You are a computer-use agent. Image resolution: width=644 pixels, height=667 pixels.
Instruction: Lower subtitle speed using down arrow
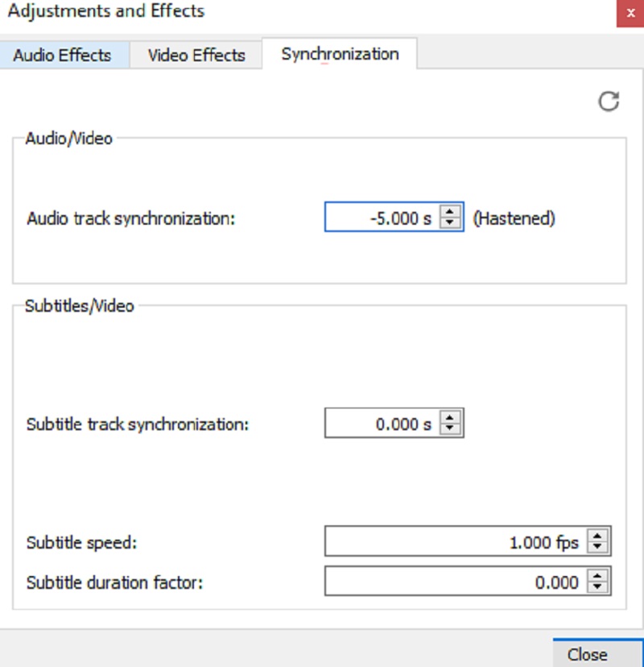tap(597, 548)
